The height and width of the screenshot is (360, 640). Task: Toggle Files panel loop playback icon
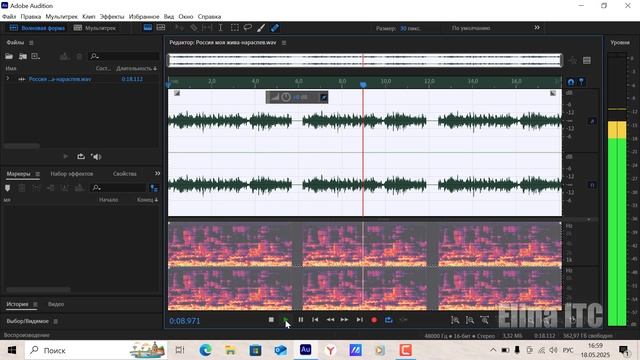pos(81,156)
